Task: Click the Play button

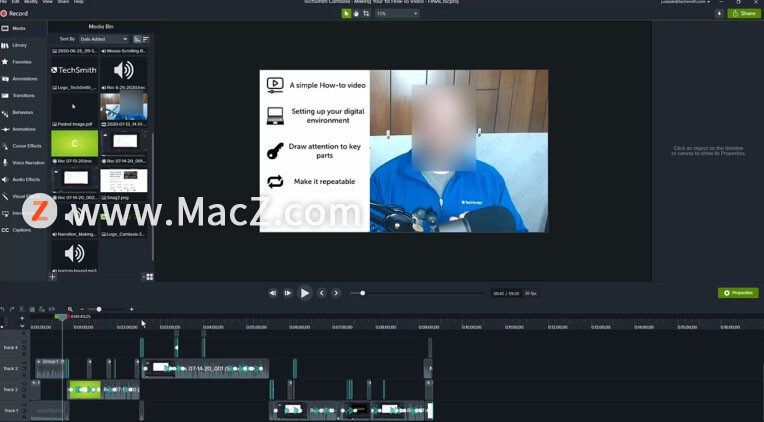Action: (x=305, y=293)
